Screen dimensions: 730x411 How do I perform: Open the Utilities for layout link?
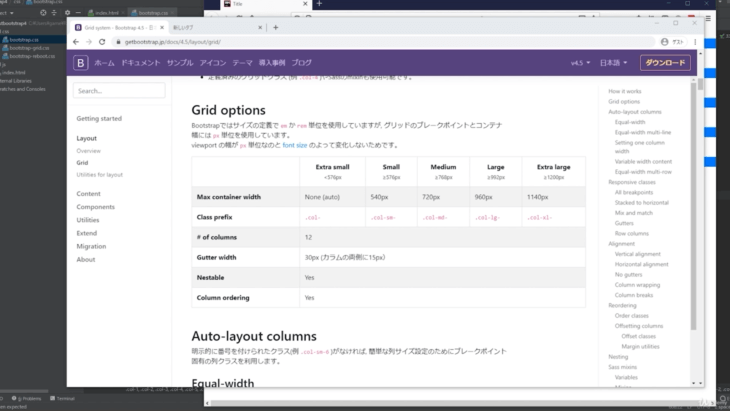[x=100, y=174]
